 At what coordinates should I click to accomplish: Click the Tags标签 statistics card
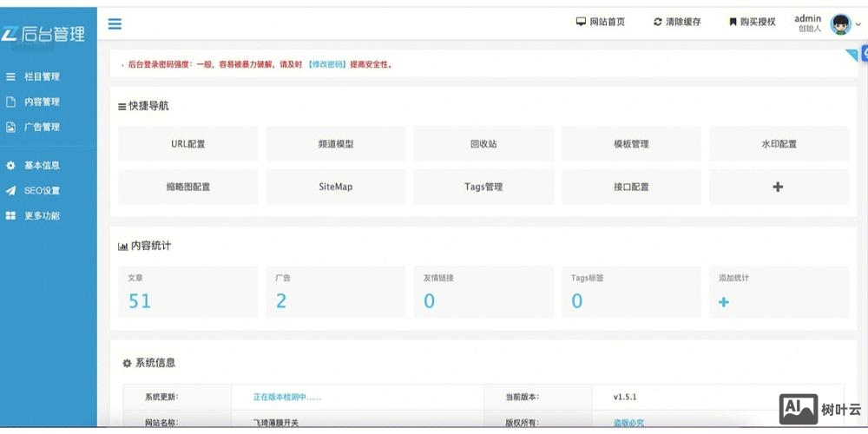point(632,292)
